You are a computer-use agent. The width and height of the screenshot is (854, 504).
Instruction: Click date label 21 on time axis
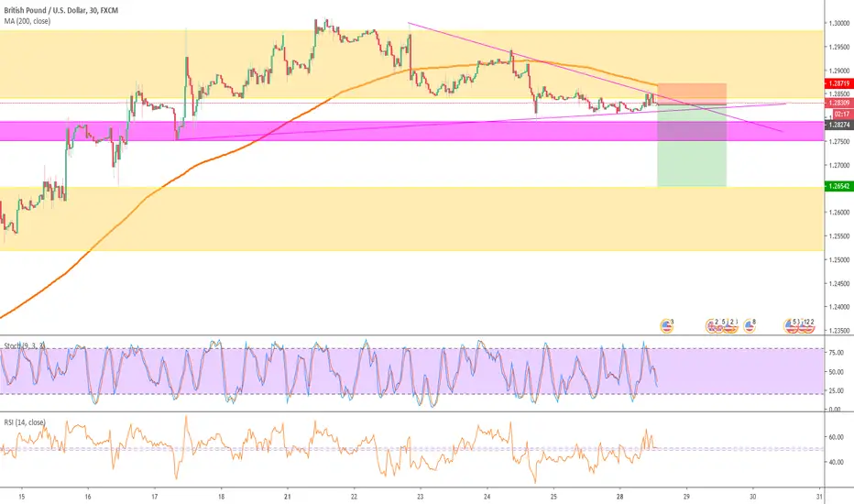click(x=288, y=497)
